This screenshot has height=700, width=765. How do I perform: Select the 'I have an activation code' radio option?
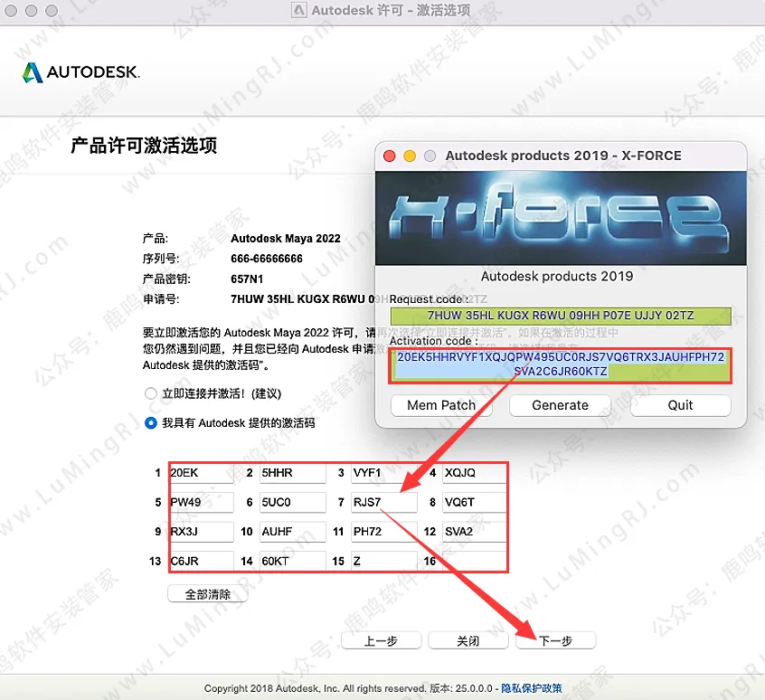click(x=151, y=423)
